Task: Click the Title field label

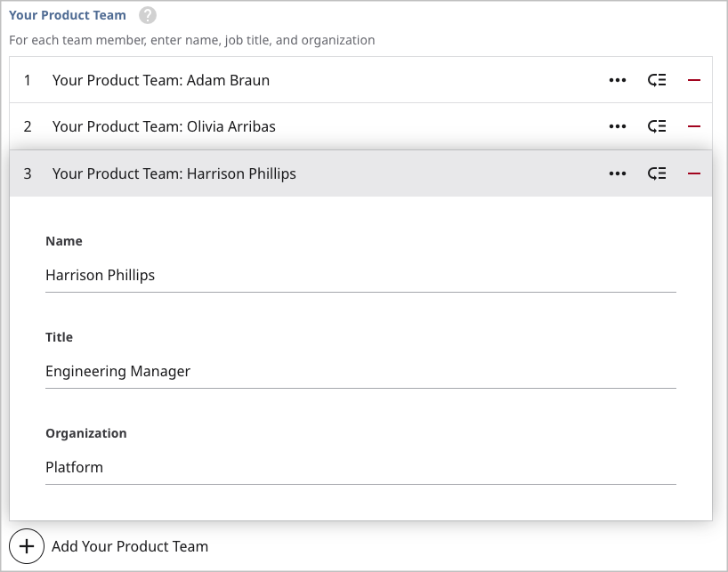Action: point(59,337)
